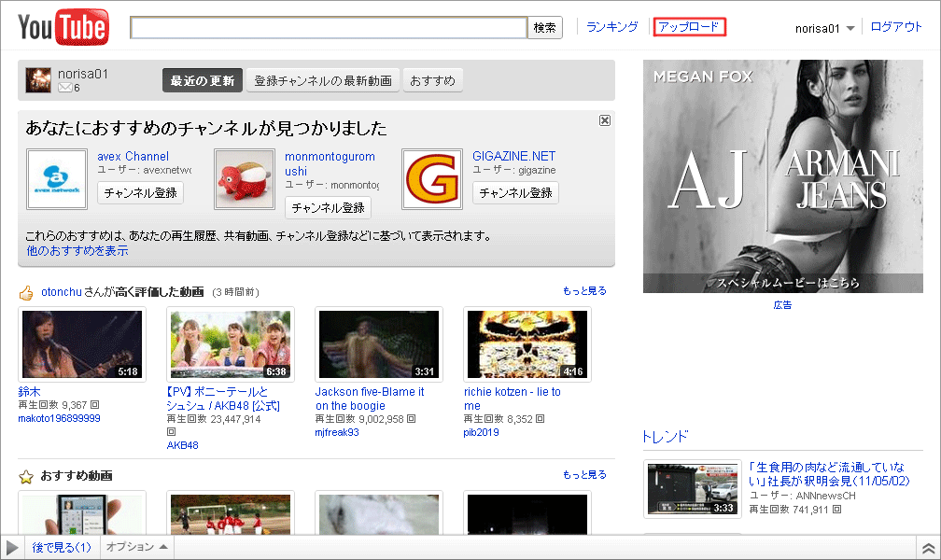Image resolution: width=941 pixels, height=560 pixels.
Task: Subscribe to monmontogoromushi with チャンネル登録
Action: [x=328, y=208]
